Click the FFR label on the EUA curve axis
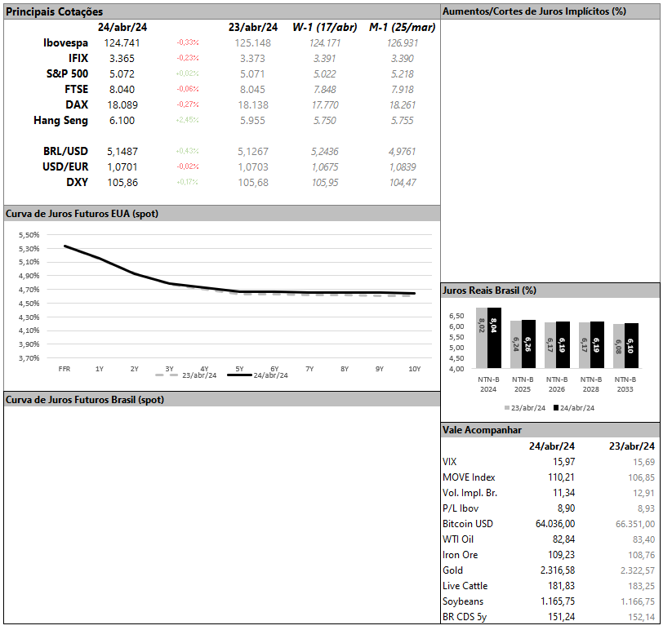Viewport: 672px width, 630px height. [x=64, y=369]
